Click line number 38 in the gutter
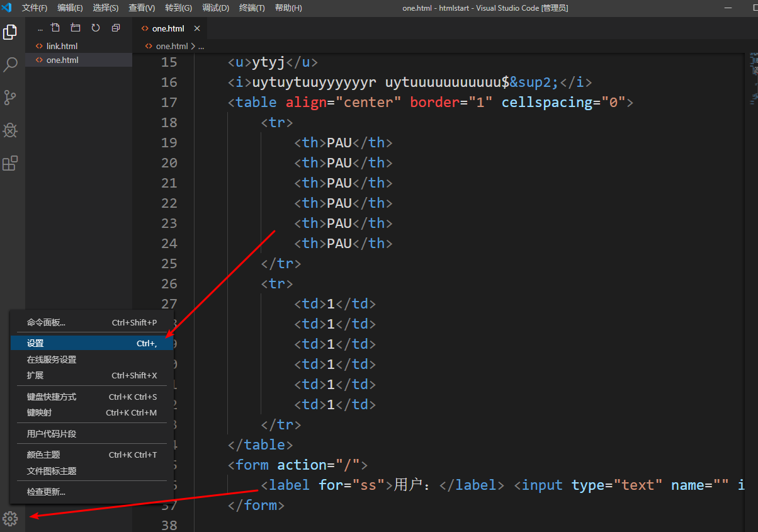This screenshot has height=532, width=758. [x=169, y=525]
